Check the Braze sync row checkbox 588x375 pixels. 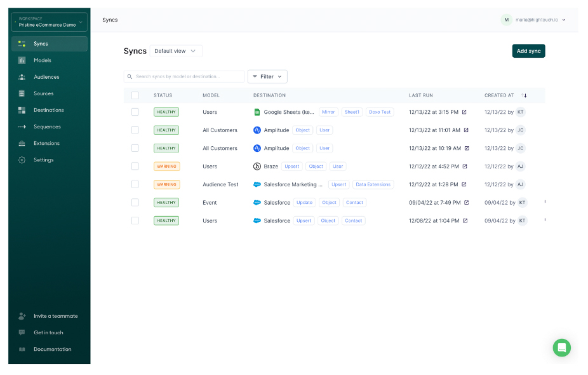pyautogui.click(x=135, y=166)
